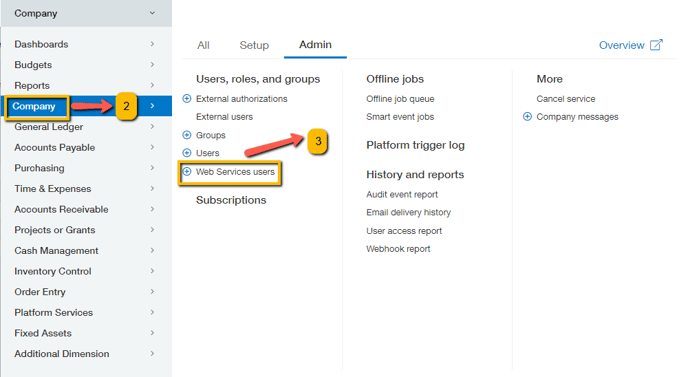This screenshot has width=688, height=377.
Task: Open Smart event jobs link
Action: point(400,117)
